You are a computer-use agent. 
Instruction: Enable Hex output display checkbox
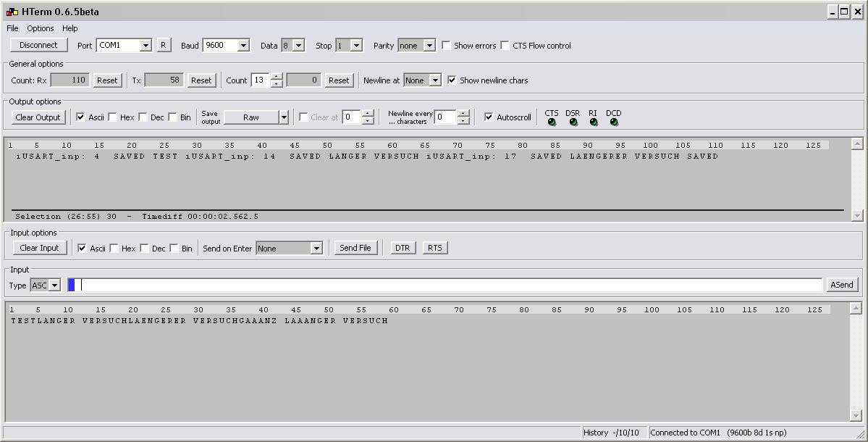[112, 117]
